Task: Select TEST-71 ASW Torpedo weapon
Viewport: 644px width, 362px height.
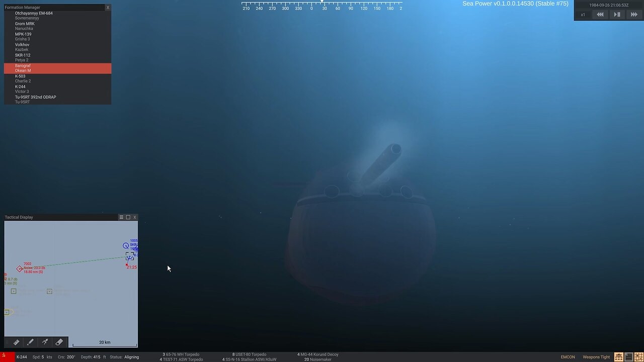Action: pyautogui.click(x=181, y=359)
